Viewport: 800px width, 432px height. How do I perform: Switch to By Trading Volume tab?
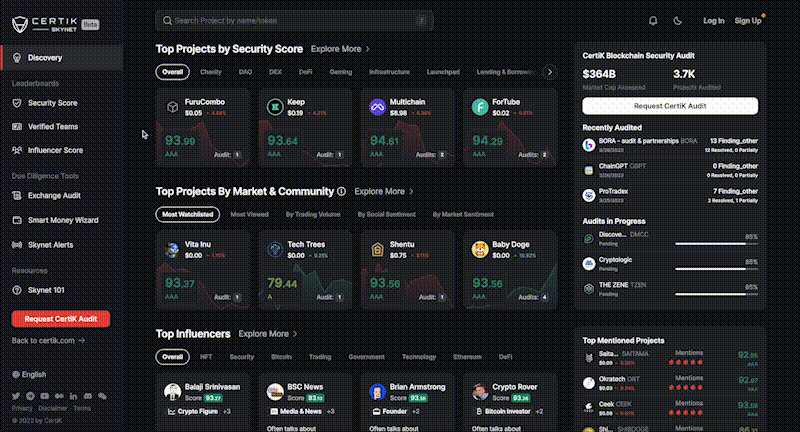pos(313,214)
